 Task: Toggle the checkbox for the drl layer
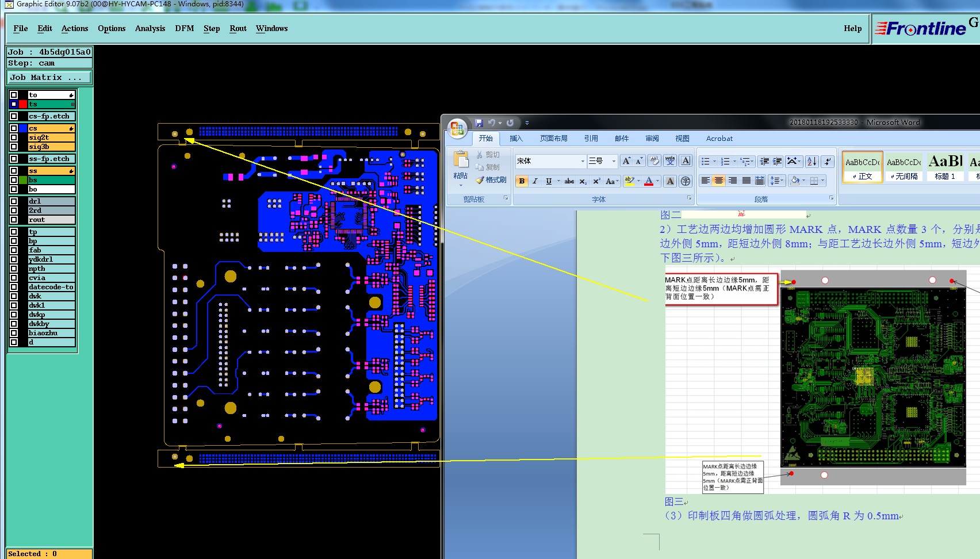tap(14, 201)
